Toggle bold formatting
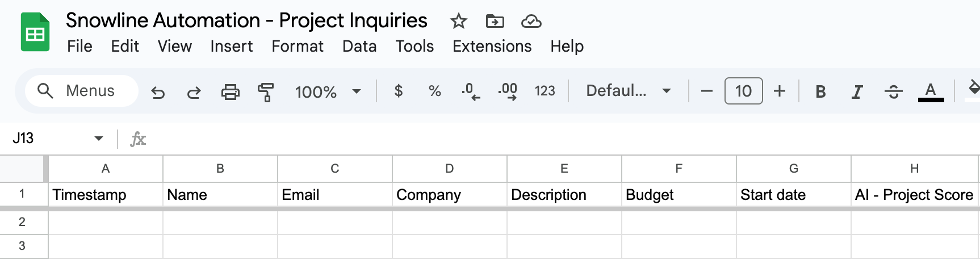 pos(820,91)
